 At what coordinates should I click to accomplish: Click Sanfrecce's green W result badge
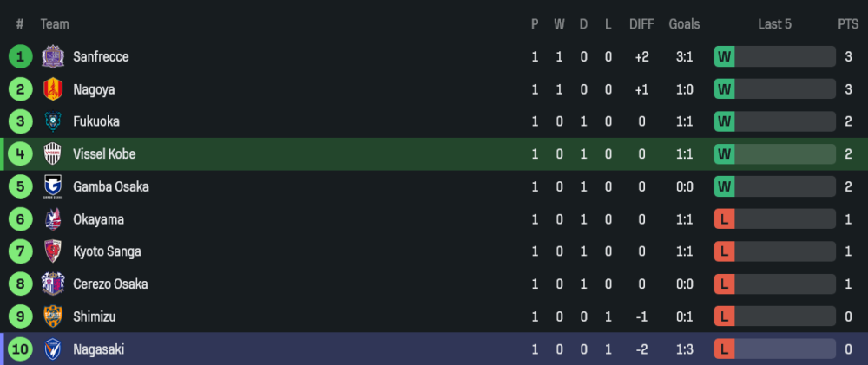point(725,56)
